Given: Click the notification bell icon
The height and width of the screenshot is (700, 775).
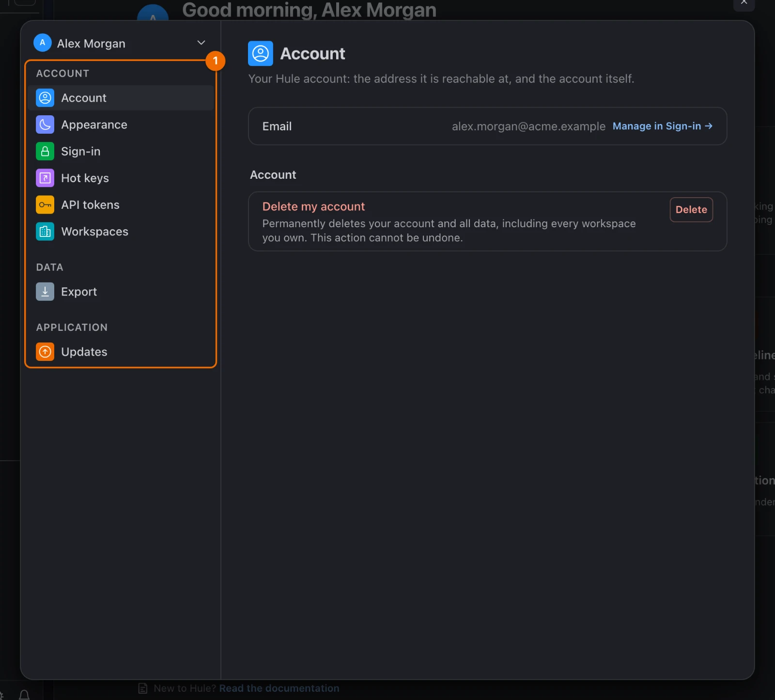Looking at the screenshot, I should pos(24,695).
